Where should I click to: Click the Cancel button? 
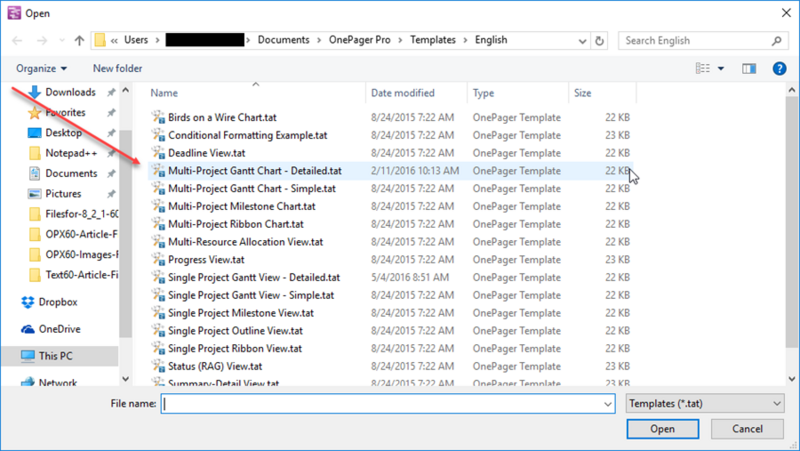click(x=747, y=429)
